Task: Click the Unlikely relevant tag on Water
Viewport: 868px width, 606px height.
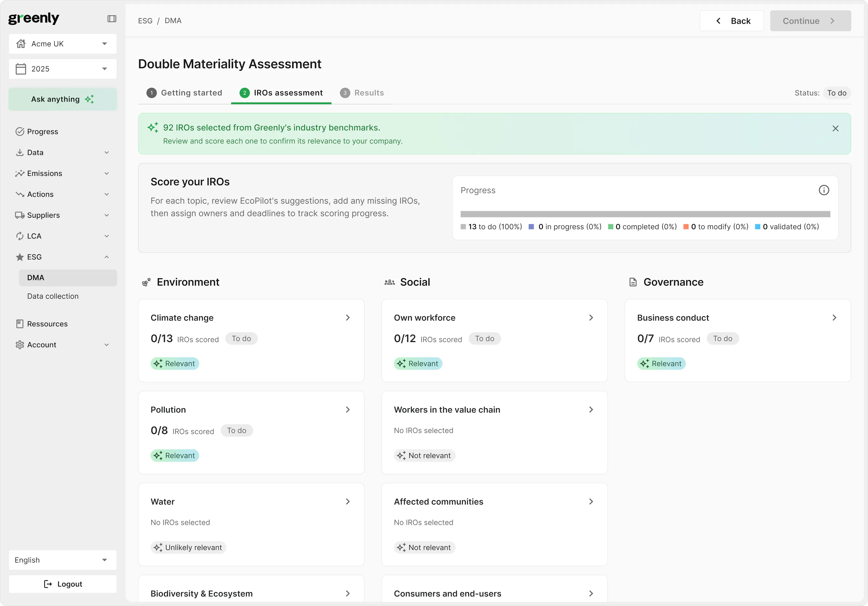Action: click(188, 548)
